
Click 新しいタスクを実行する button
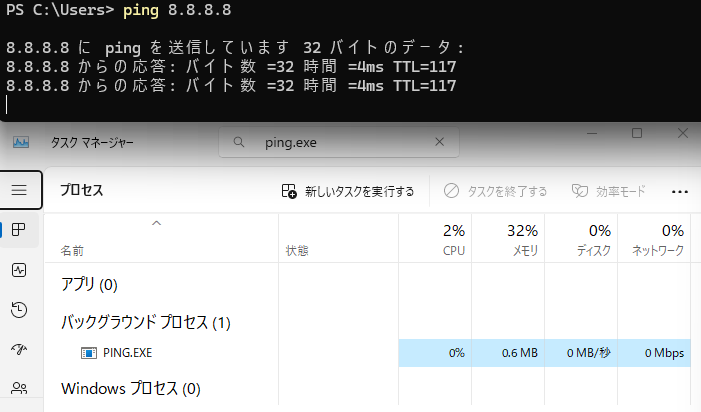[x=348, y=191]
